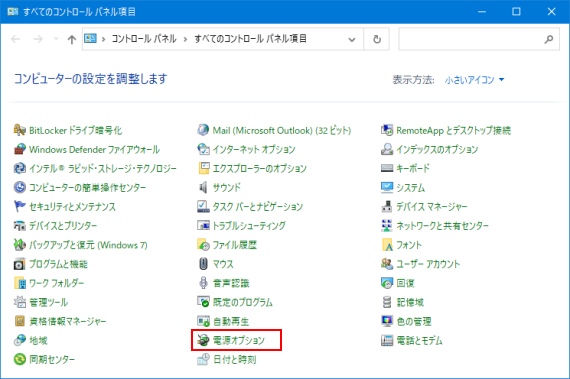Viewport: 570px width, 379px height.
Task: Go forward with the right arrow button
Action: coord(38,39)
